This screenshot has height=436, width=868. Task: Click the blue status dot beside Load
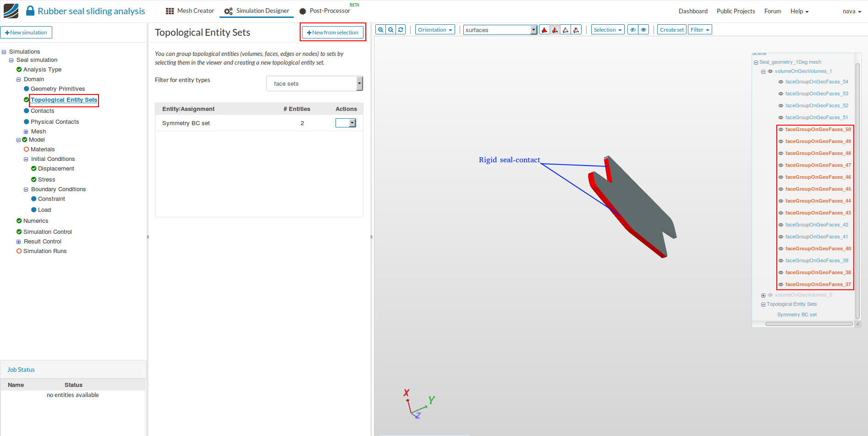click(x=34, y=210)
